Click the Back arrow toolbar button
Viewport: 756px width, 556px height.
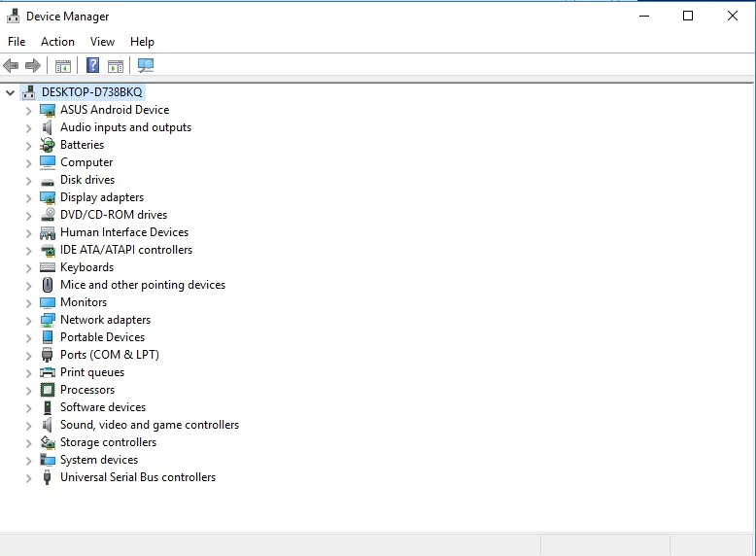(11, 65)
